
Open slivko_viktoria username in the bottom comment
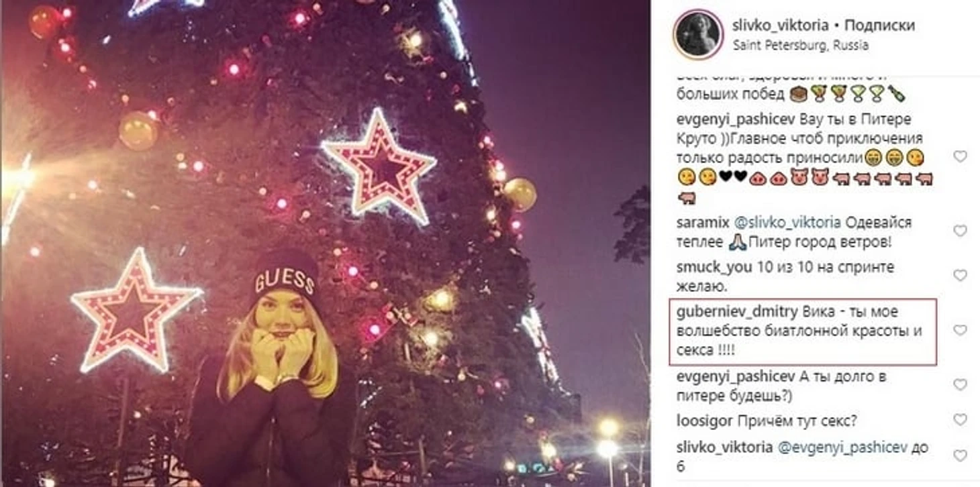[x=724, y=447]
